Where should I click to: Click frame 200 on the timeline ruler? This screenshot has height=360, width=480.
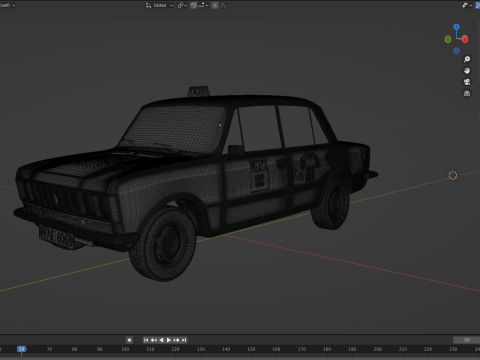coord(378,349)
